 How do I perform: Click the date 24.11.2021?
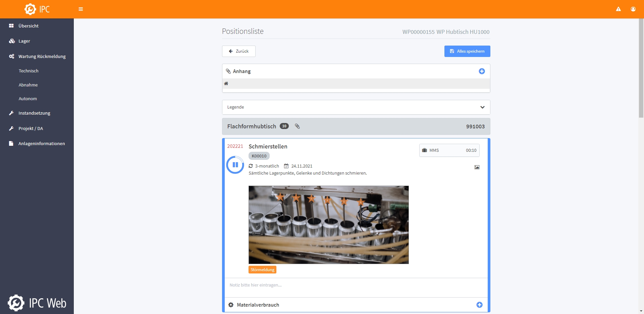point(302,166)
